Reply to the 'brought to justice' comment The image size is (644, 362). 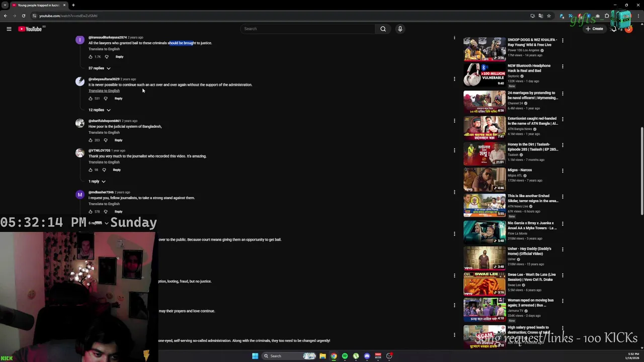[x=119, y=57]
